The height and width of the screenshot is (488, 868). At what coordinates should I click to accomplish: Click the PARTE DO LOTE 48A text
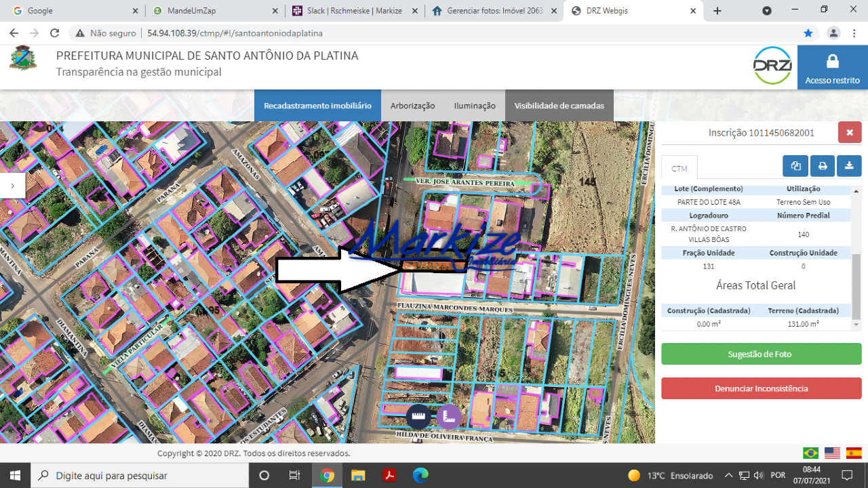click(709, 202)
